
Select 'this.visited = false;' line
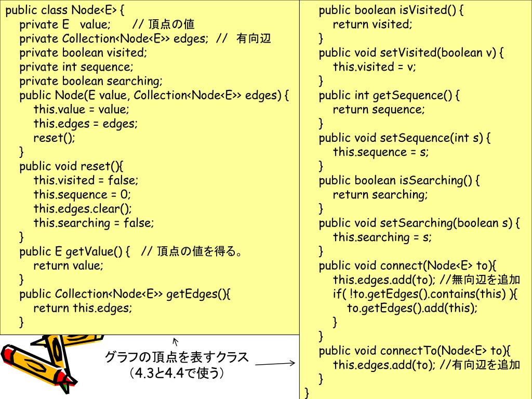click(x=86, y=180)
